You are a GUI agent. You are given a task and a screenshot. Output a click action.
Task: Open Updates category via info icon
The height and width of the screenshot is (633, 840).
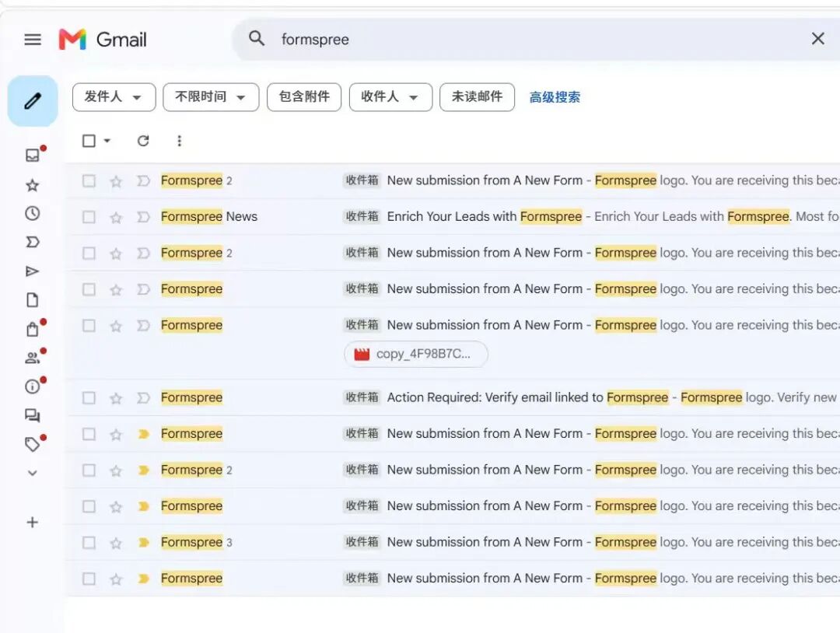(33, 386)
